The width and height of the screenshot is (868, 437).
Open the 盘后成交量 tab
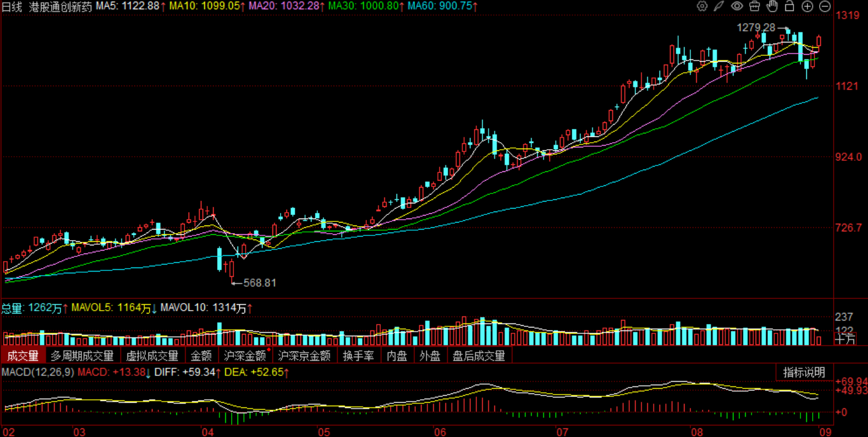(x=479, y=355)
